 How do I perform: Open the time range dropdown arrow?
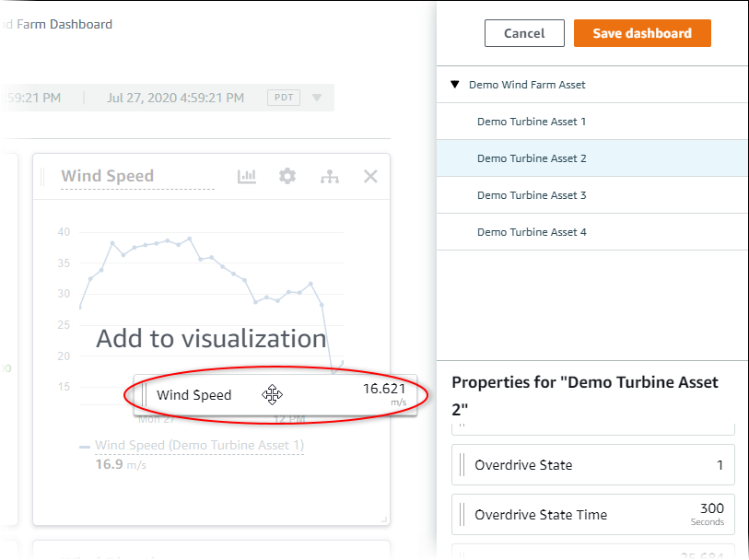(x=317, y=98)
